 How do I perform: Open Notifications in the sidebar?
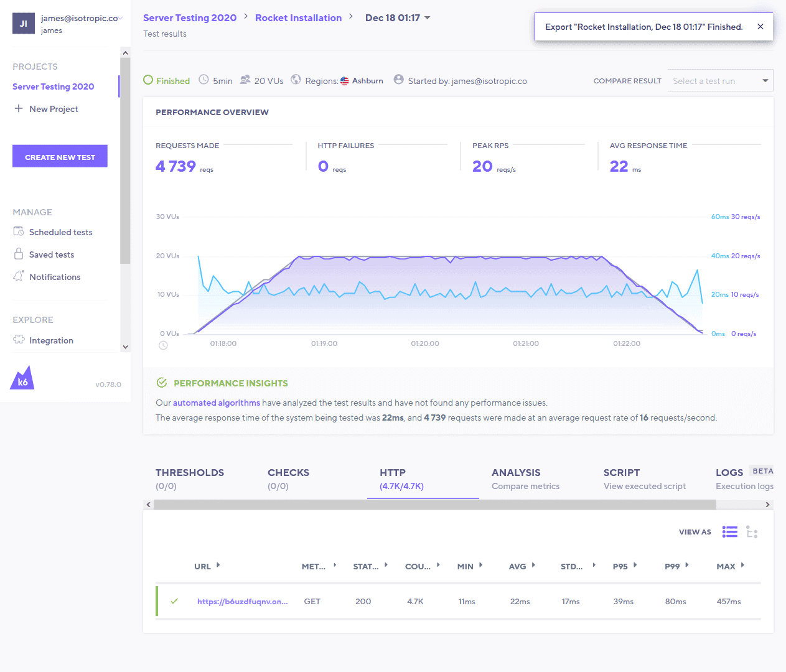(x=55, y=277)
